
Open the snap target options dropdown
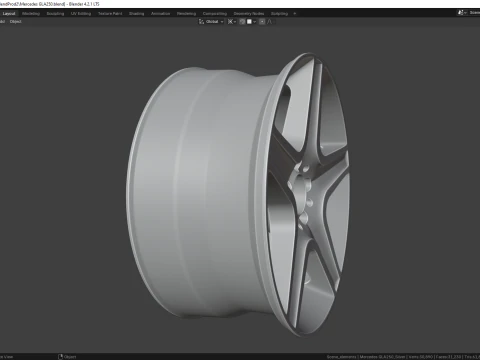click(251, 22)
